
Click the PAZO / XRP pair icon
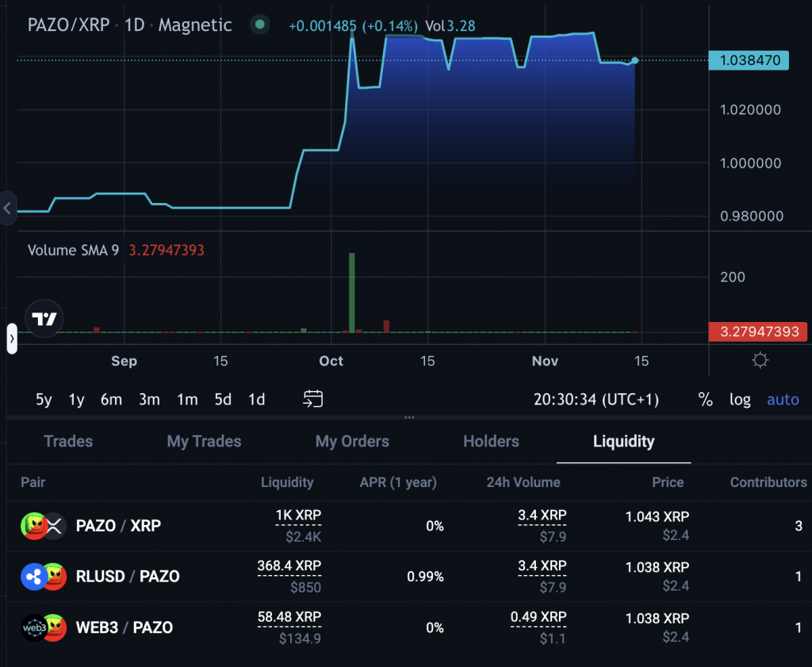43,526
